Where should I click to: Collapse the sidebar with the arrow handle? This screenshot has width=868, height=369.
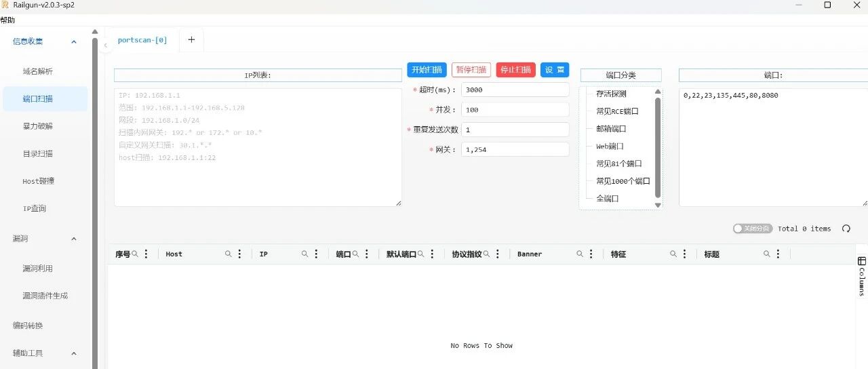(x=105, y=45)
